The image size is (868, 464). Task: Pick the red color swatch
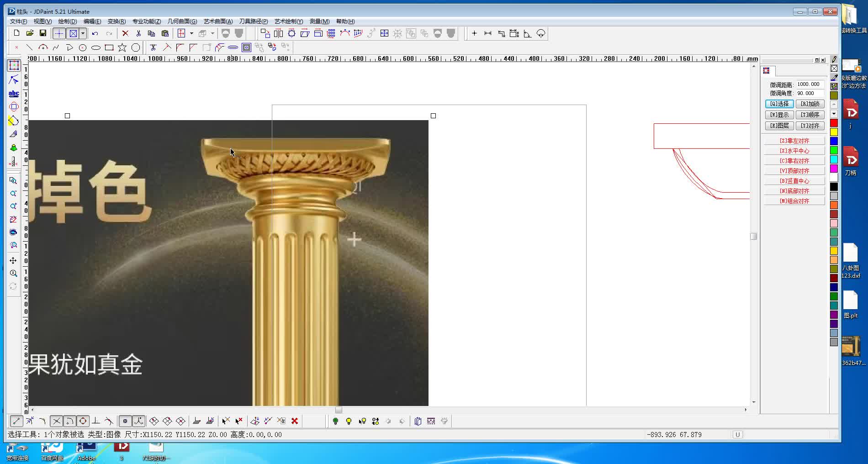834,123
